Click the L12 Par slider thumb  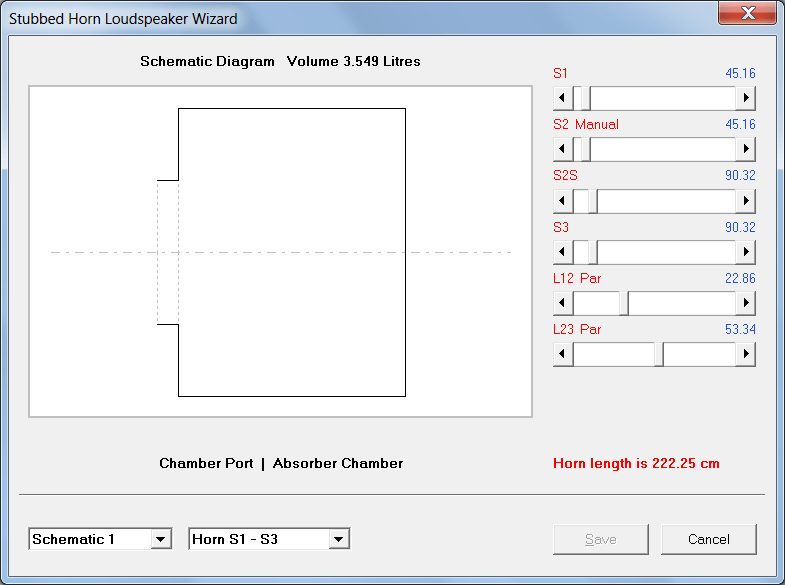pyautogui.click(x=624, y=303)
